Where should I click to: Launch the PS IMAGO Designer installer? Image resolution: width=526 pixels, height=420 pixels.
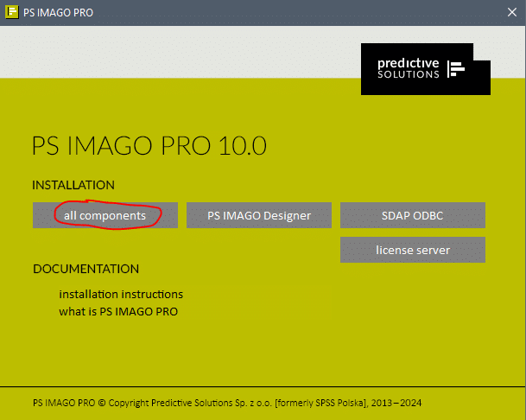(x=259, y=215)
